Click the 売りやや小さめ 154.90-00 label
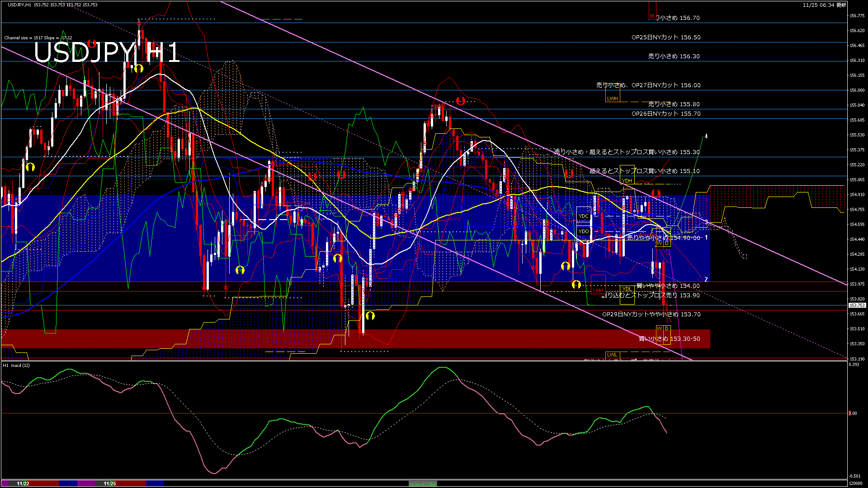 pyautogui.click(x=664, y=238)
